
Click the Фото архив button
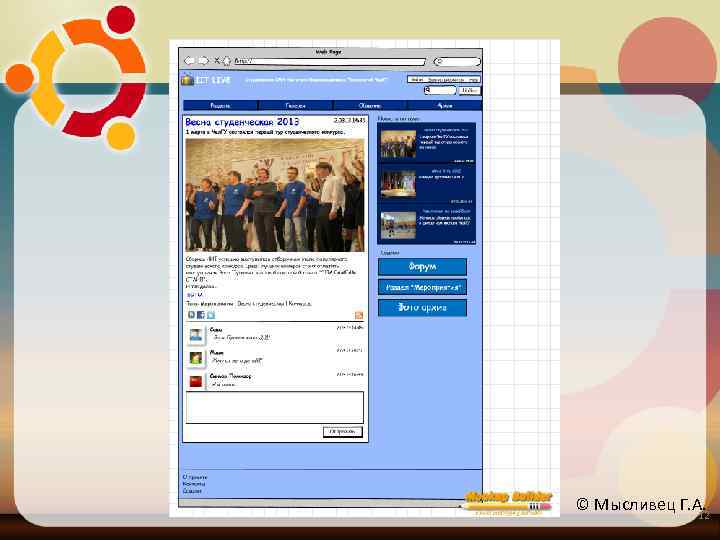(x=422, y=308)
